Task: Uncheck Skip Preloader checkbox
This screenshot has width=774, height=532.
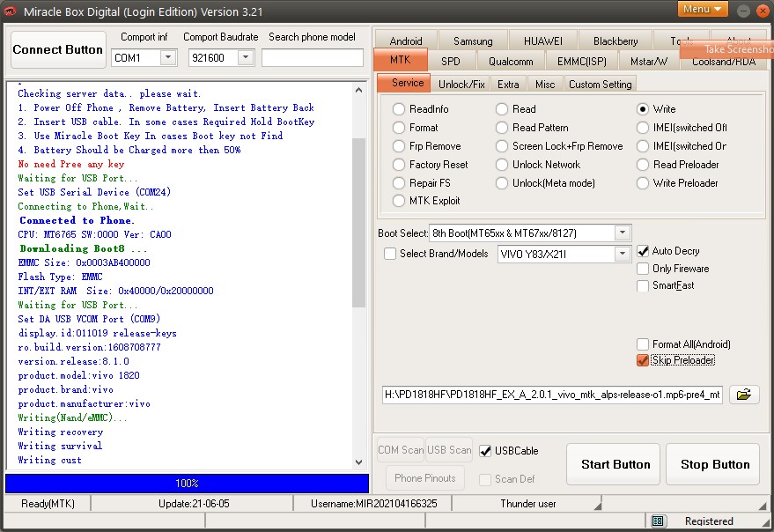Action: (643, 360)
